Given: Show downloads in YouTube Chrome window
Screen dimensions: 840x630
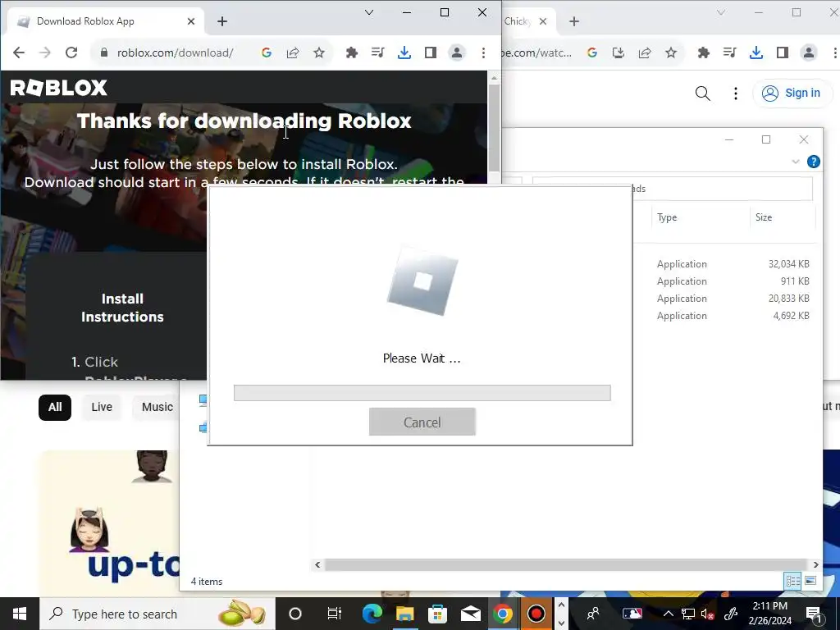Looking at the screenshot, I should [756, 52].
